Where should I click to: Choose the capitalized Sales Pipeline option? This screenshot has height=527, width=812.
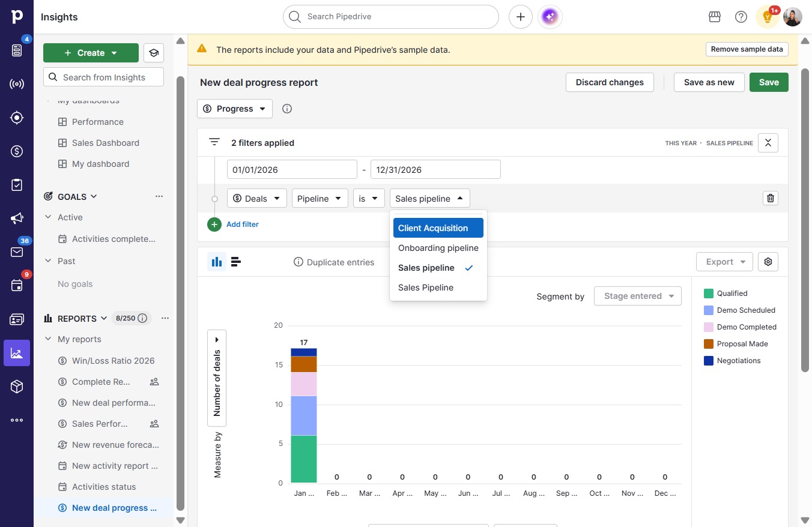(x=438, y=288)
